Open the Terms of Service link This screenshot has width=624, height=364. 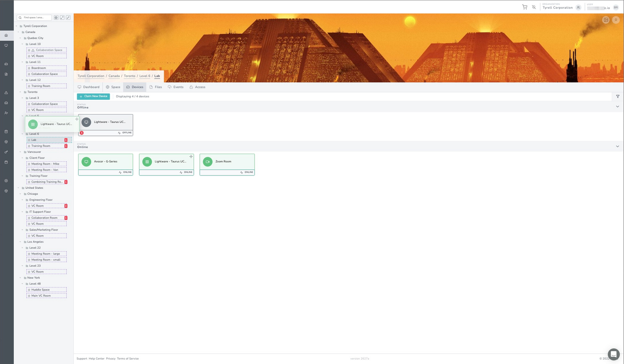[x=128, y=359]
